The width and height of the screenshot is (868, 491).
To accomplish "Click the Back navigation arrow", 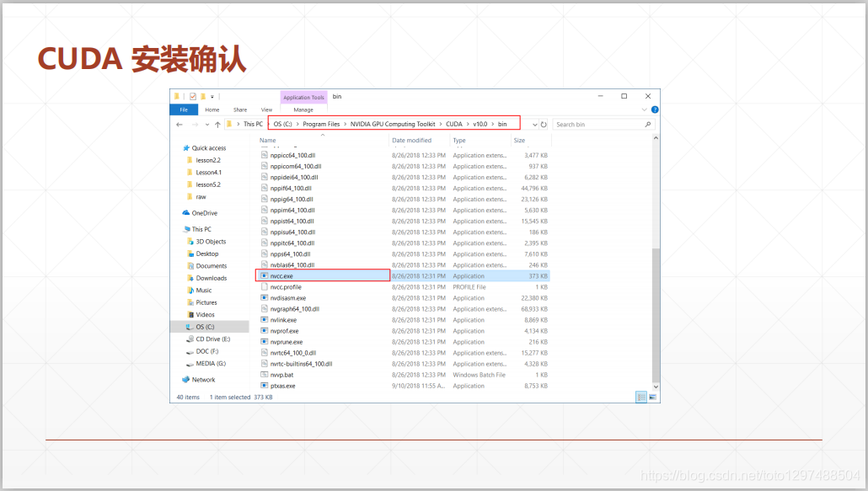I will coord(179,125).
